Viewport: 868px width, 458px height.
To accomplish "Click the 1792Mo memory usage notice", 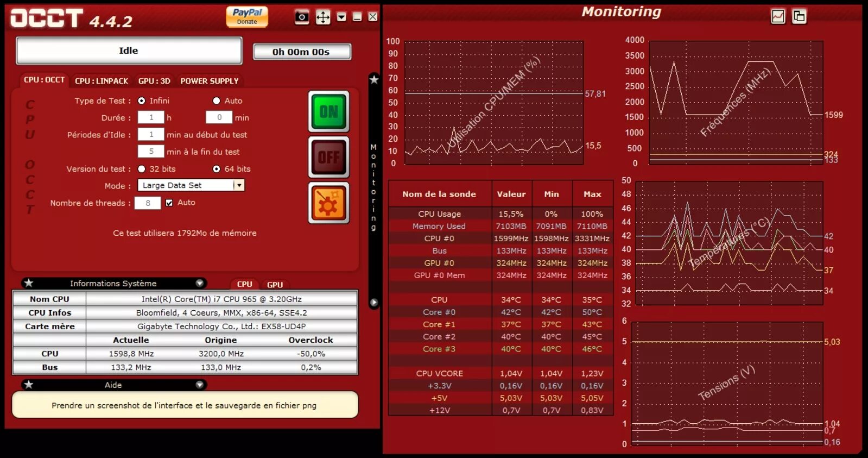I will tap(185, 233).
